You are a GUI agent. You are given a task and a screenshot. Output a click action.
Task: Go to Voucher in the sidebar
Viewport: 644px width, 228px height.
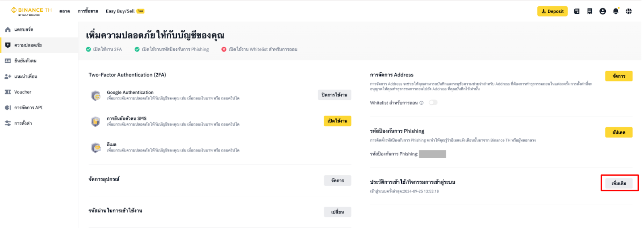(x=23, y=92)
